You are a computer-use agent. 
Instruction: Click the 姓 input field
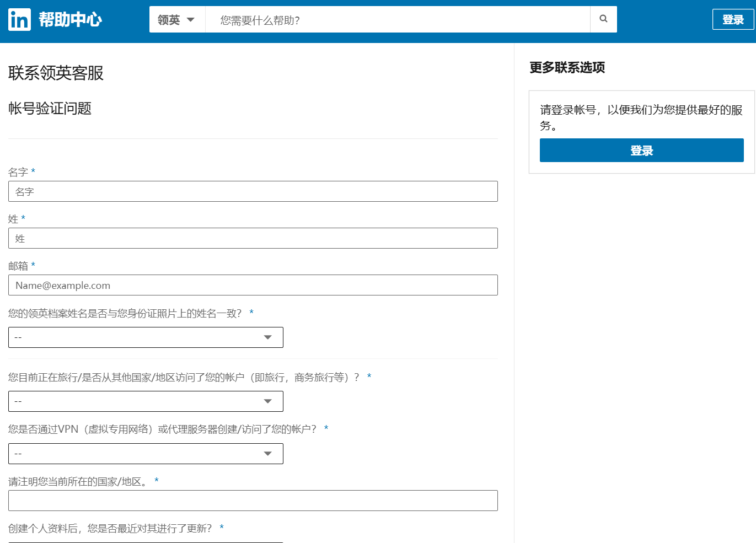point(253,238)
